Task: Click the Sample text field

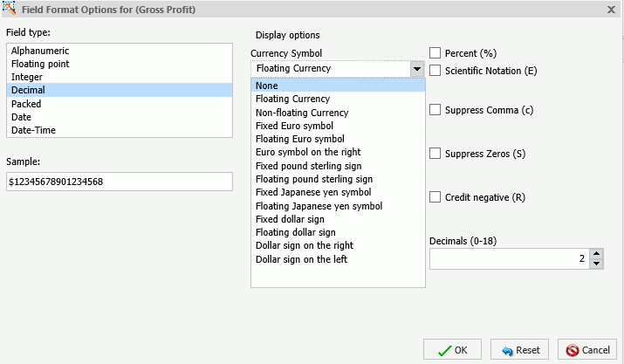Action: pyautogui.click(x=120, y=182)
